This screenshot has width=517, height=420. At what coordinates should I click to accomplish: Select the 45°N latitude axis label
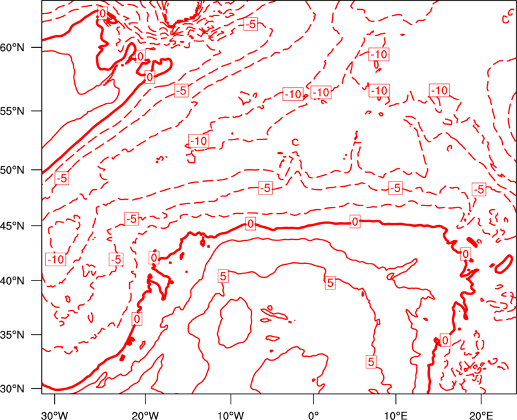tap(12, 226)
